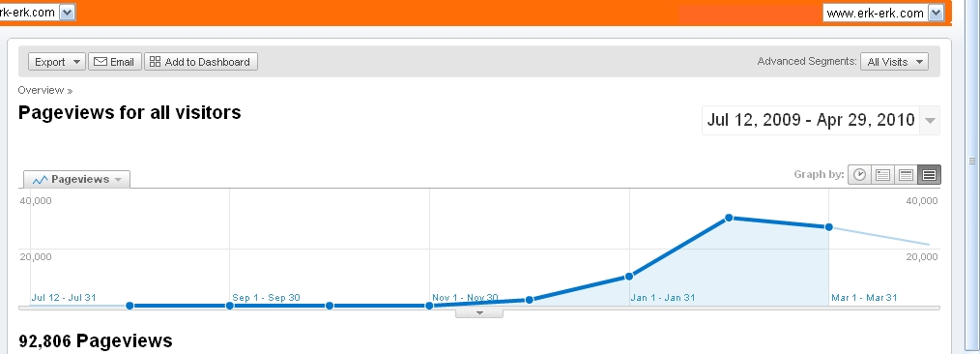Click the 'Graph by:' label
This screenshot has width=980, height=354.
[819, 174]
